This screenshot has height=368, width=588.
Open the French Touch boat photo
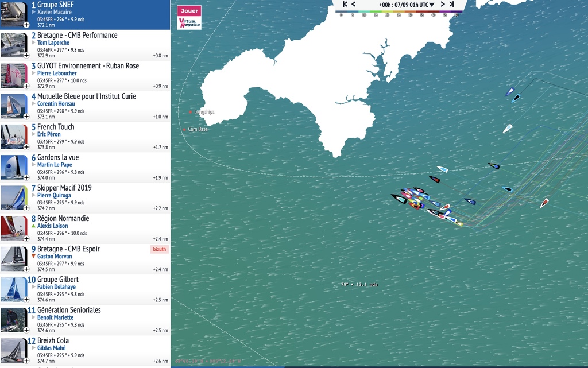click(x=14, y=137)
